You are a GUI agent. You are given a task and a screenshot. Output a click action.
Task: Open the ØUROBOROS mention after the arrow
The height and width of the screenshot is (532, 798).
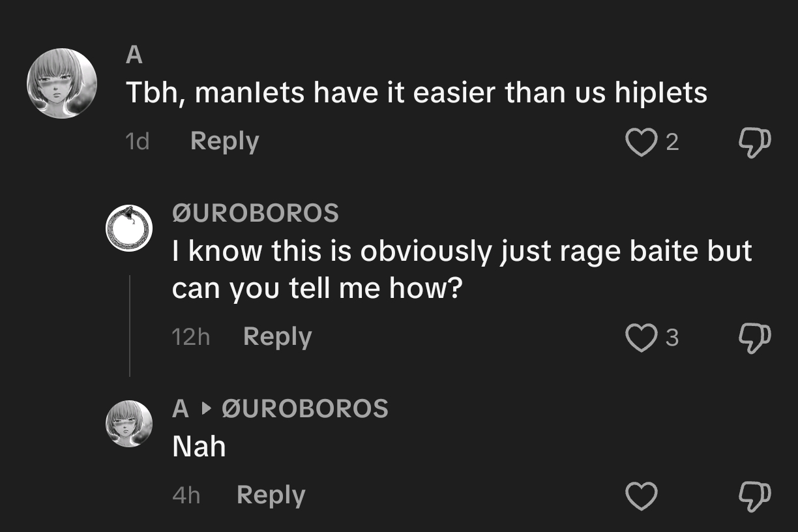(305, 409)
